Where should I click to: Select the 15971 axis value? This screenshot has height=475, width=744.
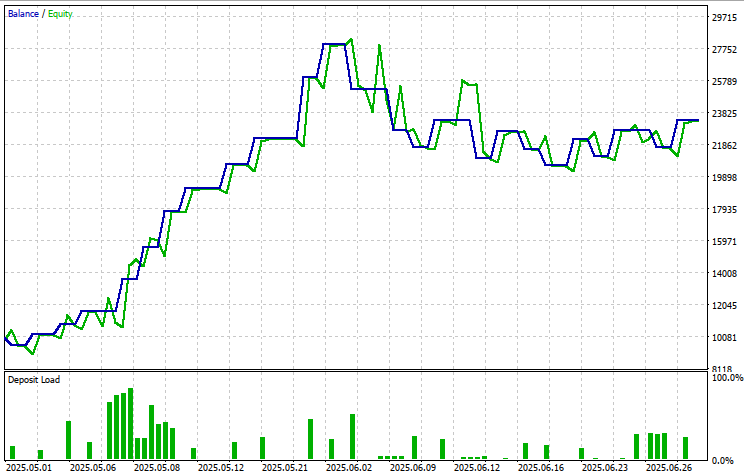[725, 242]
